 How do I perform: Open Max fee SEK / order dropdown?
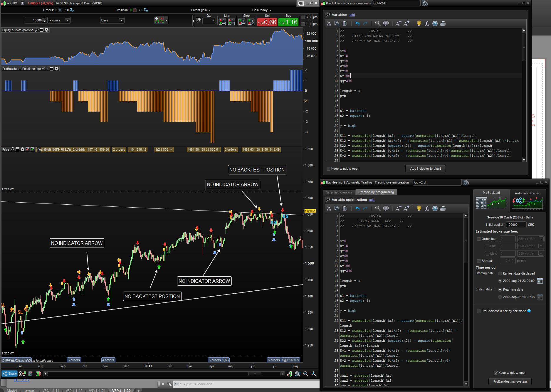[541, 254]
